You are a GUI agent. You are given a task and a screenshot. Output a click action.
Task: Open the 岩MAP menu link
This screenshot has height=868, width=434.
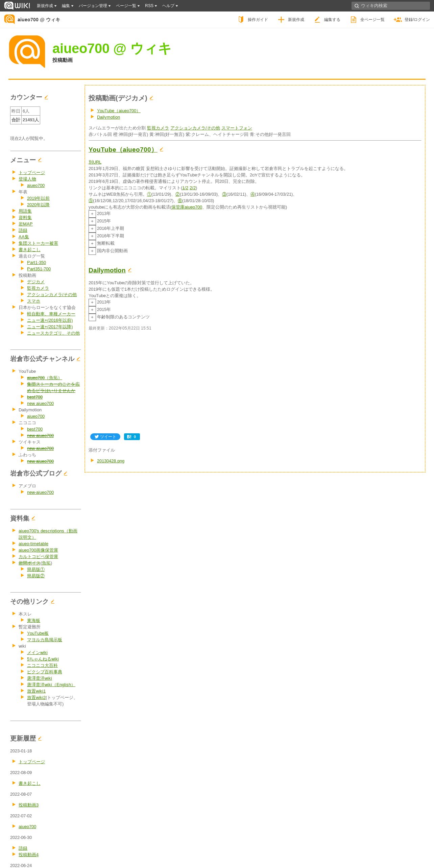pos(26,224)
